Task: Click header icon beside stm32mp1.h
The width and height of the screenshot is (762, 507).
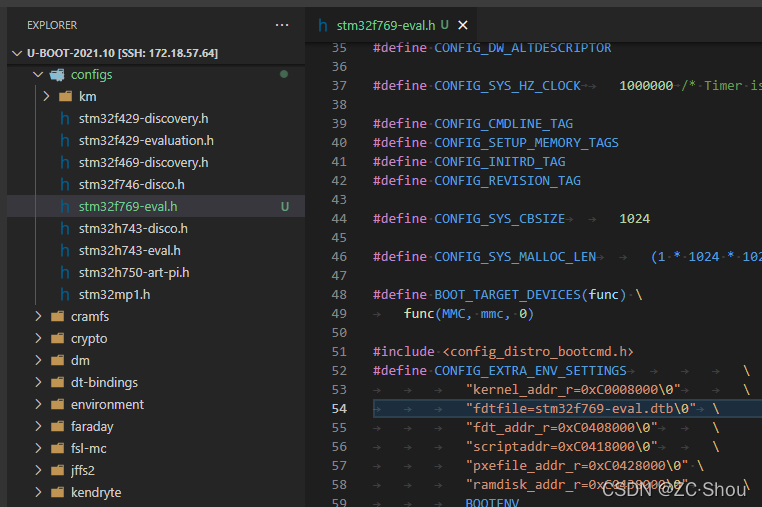Action: click(x=65, y=295)
